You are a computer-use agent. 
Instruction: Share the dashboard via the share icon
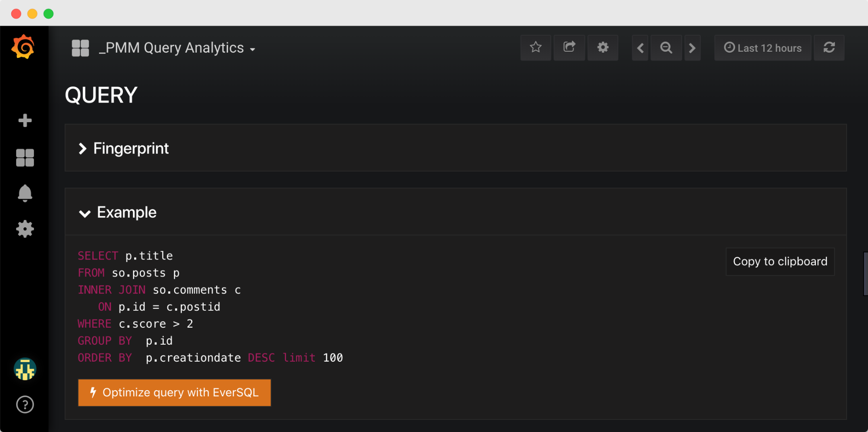(x=569, y=48)
